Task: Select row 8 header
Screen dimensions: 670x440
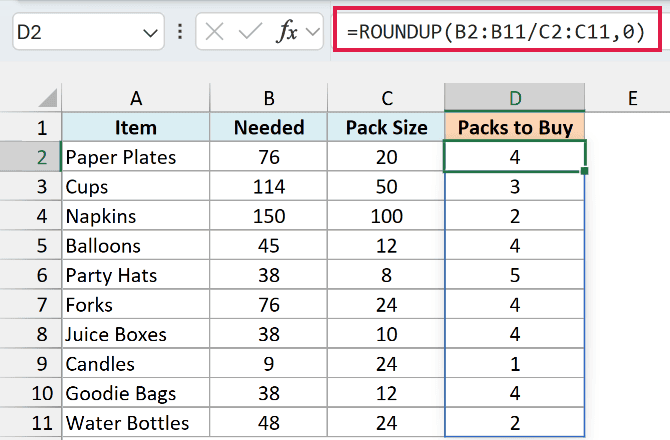Action: [31, 334]
